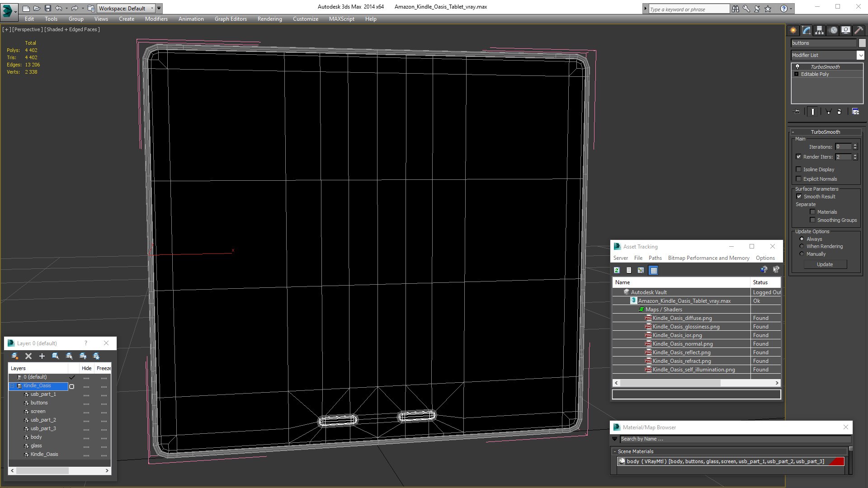This screenshot has height=488, width=868.
Task: Open Paths menu in Asset Tracking
Action: point(655,258)
